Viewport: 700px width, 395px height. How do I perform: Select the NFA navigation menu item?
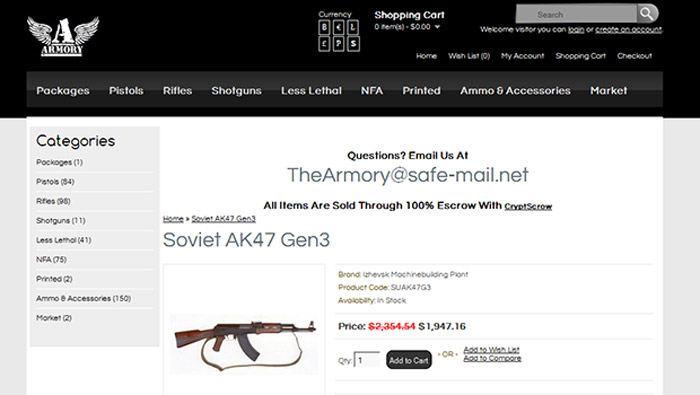tap(372, 91)
